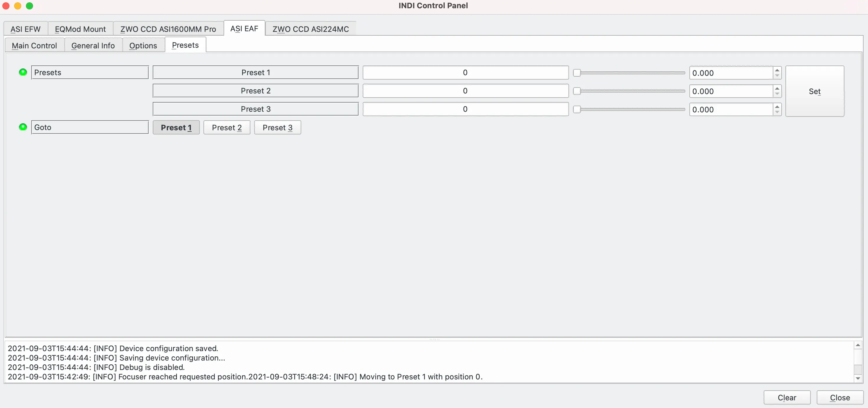Click the Preset 2 slider handle
The image size is (868, 408).
point(577,91)
